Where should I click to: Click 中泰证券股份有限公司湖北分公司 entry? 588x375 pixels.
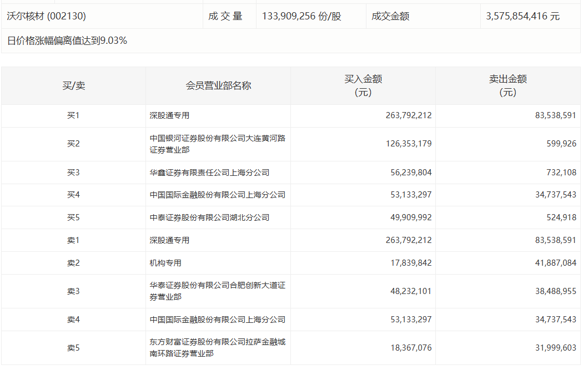pos(209,217)
